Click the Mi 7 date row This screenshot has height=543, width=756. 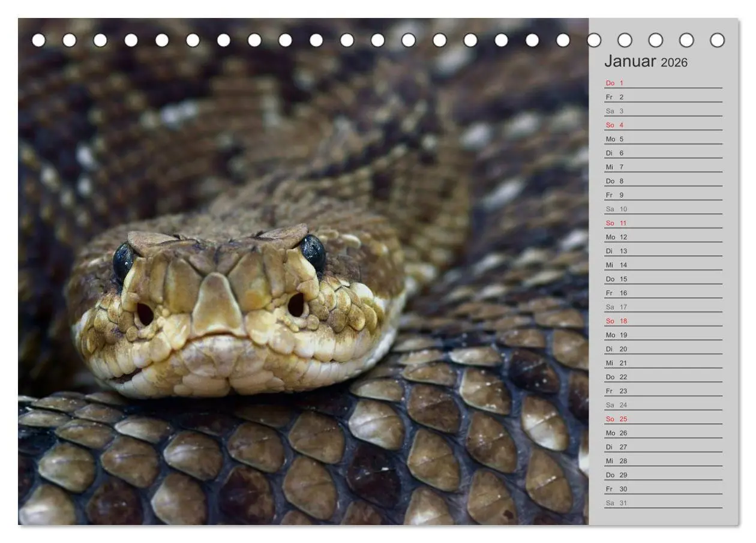663,167
